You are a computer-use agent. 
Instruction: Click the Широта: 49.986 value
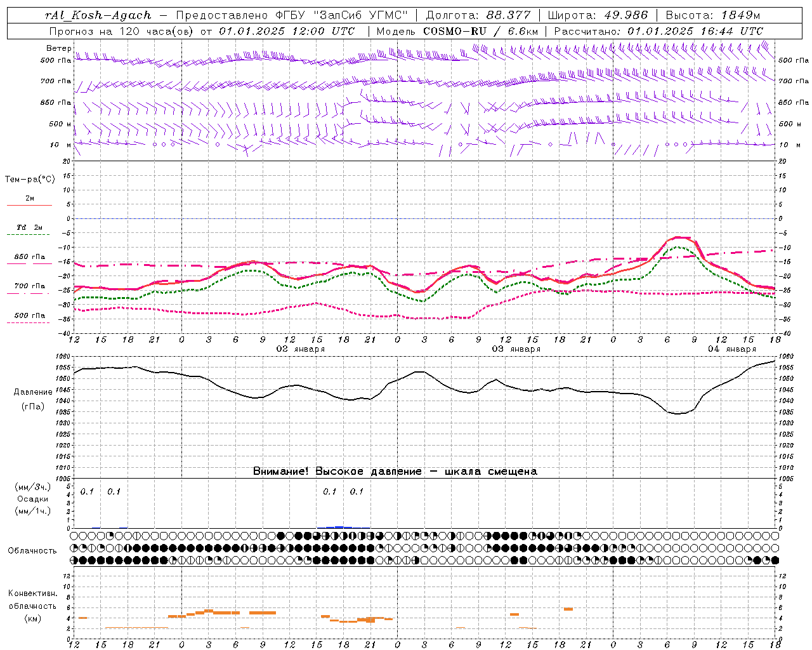coord(598,15)
